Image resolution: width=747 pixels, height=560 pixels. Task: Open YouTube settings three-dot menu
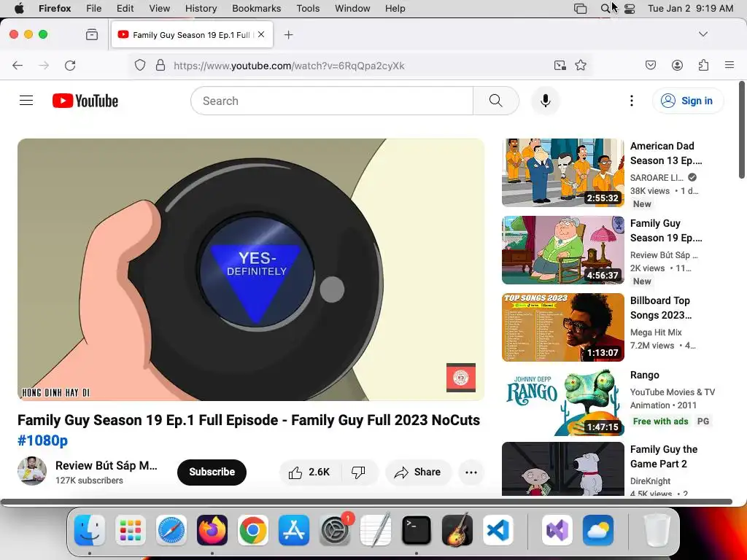(x=632, y=101)
